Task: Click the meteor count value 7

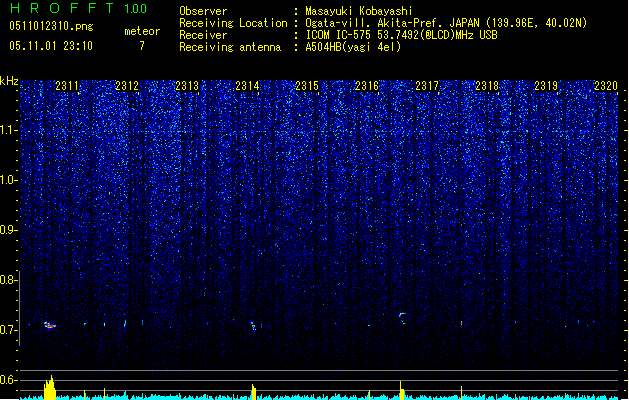Action: tap(142, 46)
